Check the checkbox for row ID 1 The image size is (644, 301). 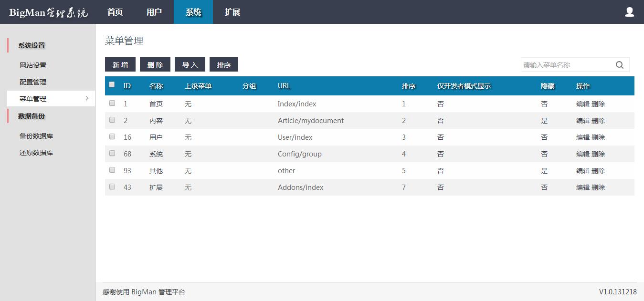tap(112, 103)
